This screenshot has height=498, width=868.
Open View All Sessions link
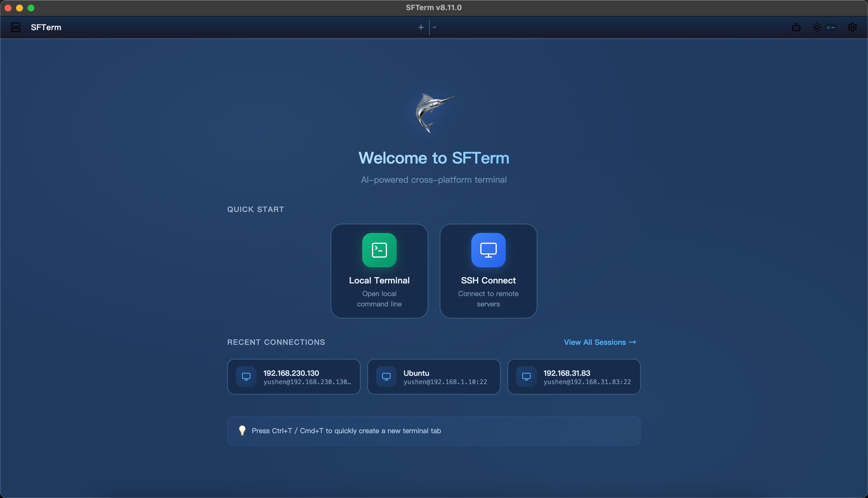[599, 342]
